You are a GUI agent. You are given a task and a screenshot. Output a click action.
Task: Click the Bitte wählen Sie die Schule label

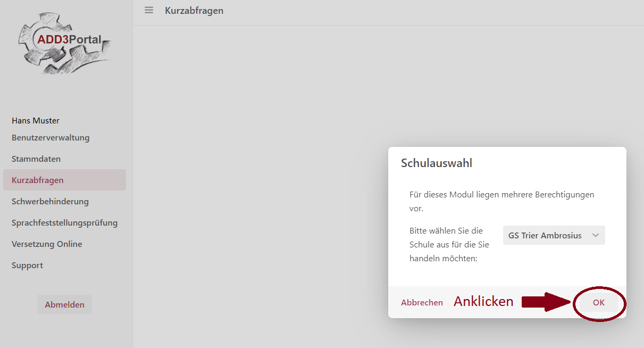[x=449, y=245]
